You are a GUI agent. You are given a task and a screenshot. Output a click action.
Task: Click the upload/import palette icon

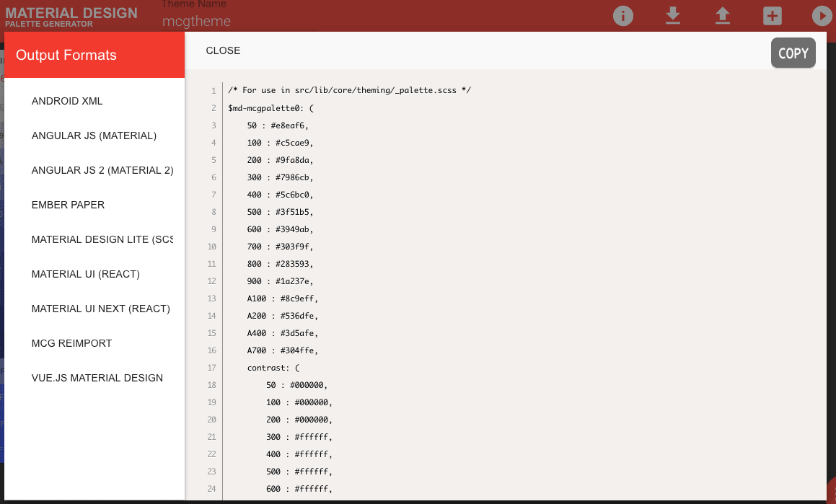(x=722, y=15)
